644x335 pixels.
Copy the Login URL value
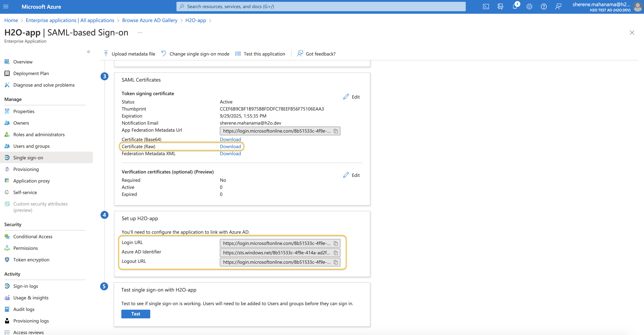coord(336,243)
